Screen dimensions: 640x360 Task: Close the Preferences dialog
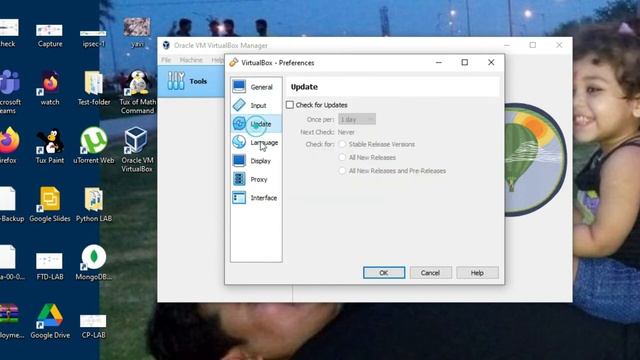[x=491, y=62]
